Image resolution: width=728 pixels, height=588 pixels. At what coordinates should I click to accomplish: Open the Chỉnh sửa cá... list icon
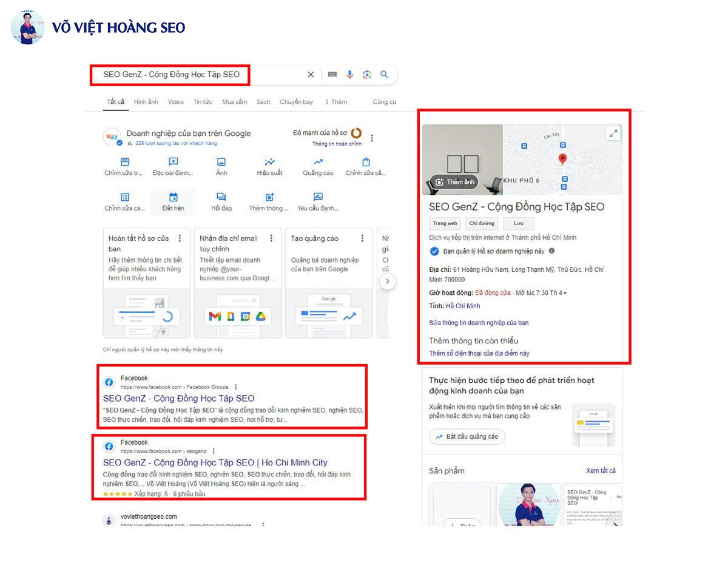(125, 197)
